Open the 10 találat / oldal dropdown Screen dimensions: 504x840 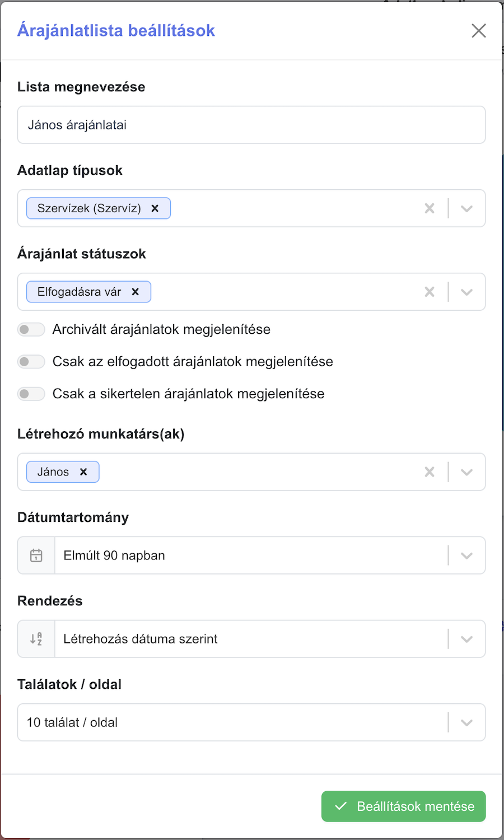click(251, 722)
